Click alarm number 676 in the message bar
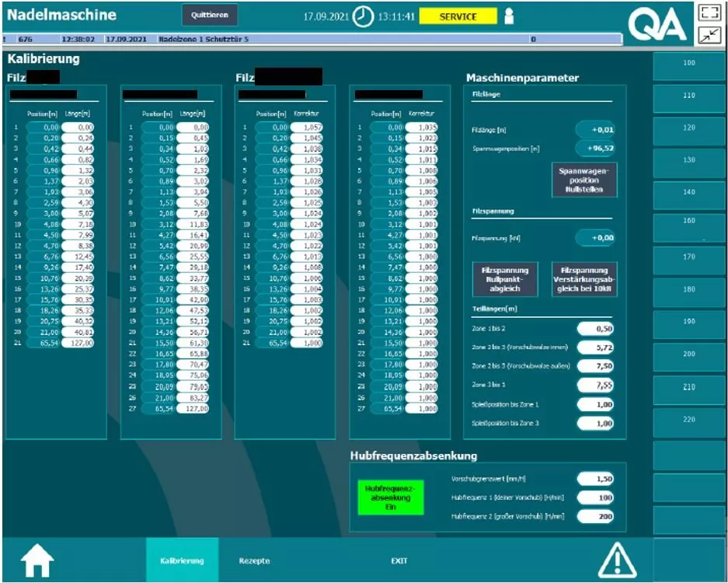This screenshot has height=583, width=728. coord(26,39)
